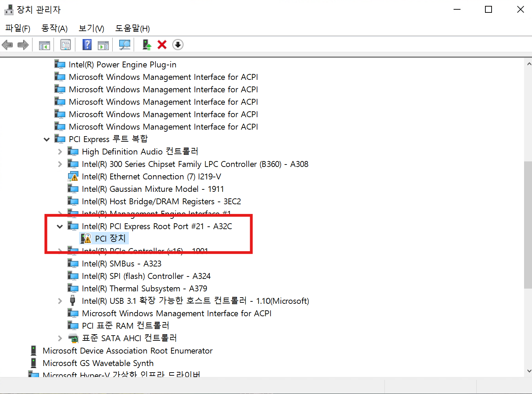Select 'Intel(R) Ethernet Connection (7) I219-V'
The image size is (532, 394).
tap(151, 177)
